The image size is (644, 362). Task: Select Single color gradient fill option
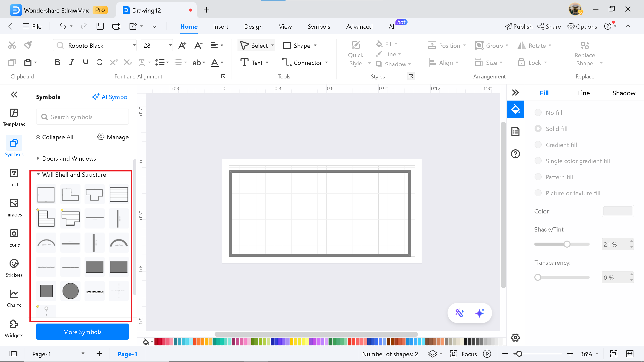(x=538, y=161)
